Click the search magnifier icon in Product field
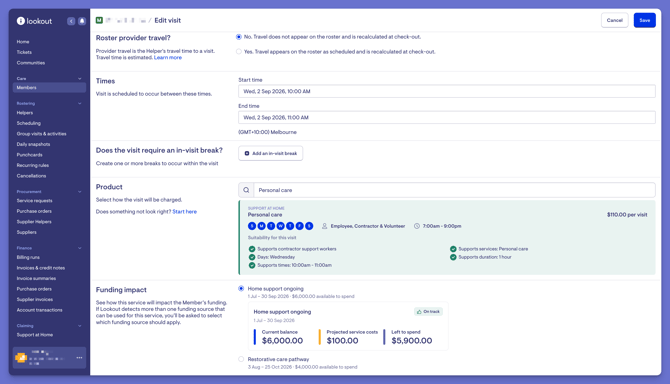 click(x=246, y=190)
